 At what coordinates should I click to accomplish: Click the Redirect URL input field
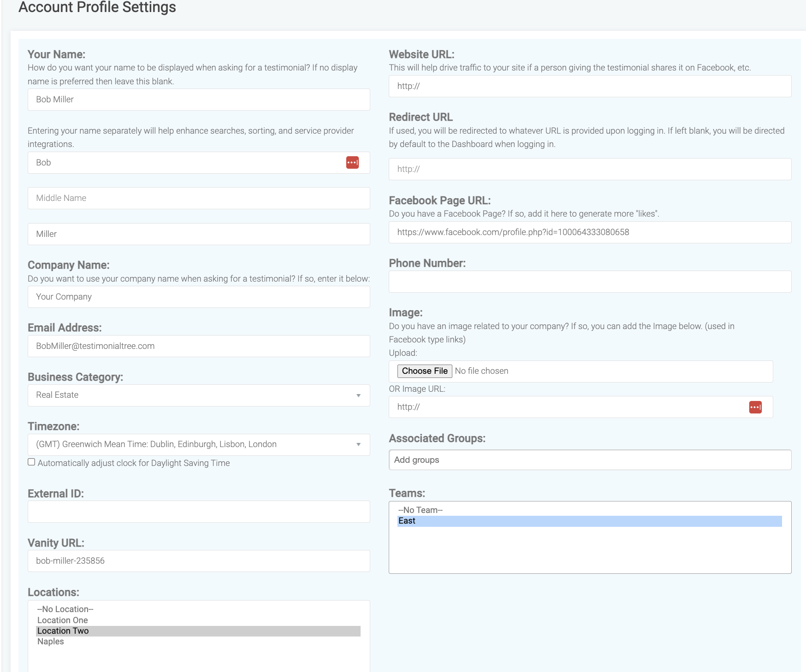click(x=590, y=169)
